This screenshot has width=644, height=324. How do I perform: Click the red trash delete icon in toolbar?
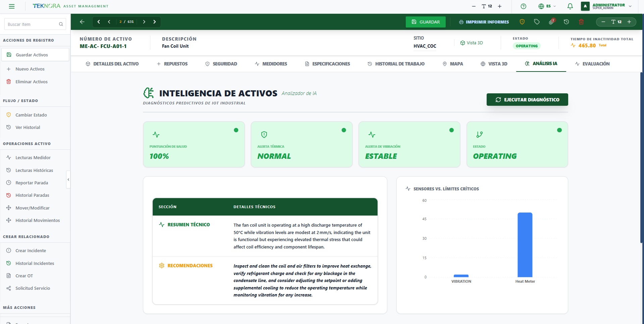581,22
